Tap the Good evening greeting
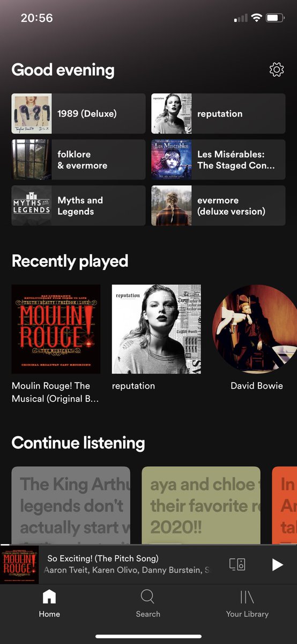Viewport: 297px width, 644px height. click(63, 70)
